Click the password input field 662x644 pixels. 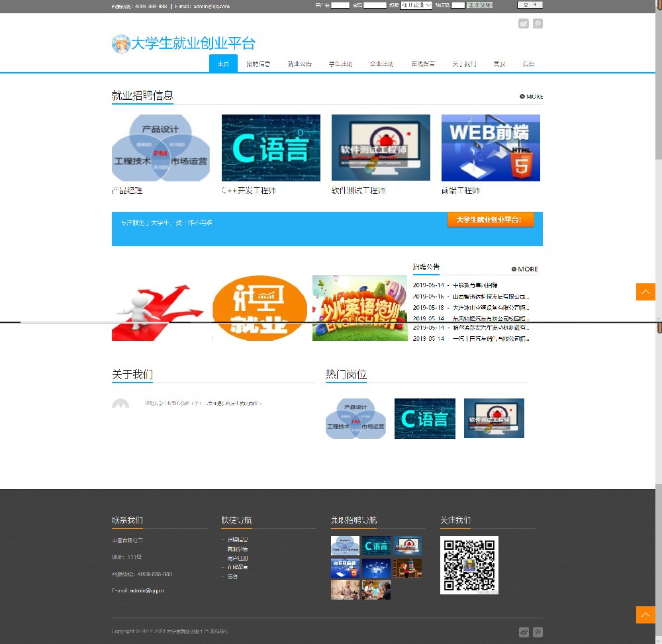tap(375, 5)
